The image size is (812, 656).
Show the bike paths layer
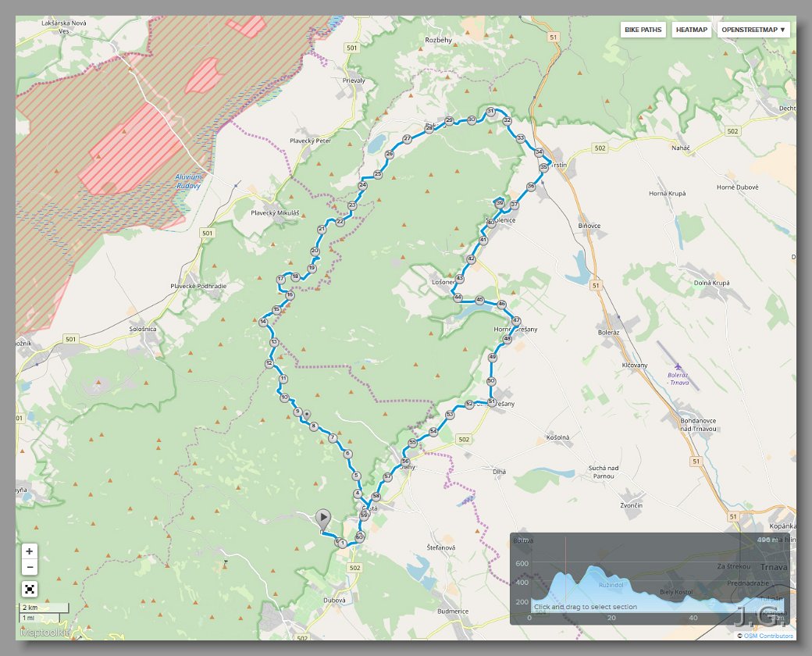pyautogui.click(x=643, y=30)
